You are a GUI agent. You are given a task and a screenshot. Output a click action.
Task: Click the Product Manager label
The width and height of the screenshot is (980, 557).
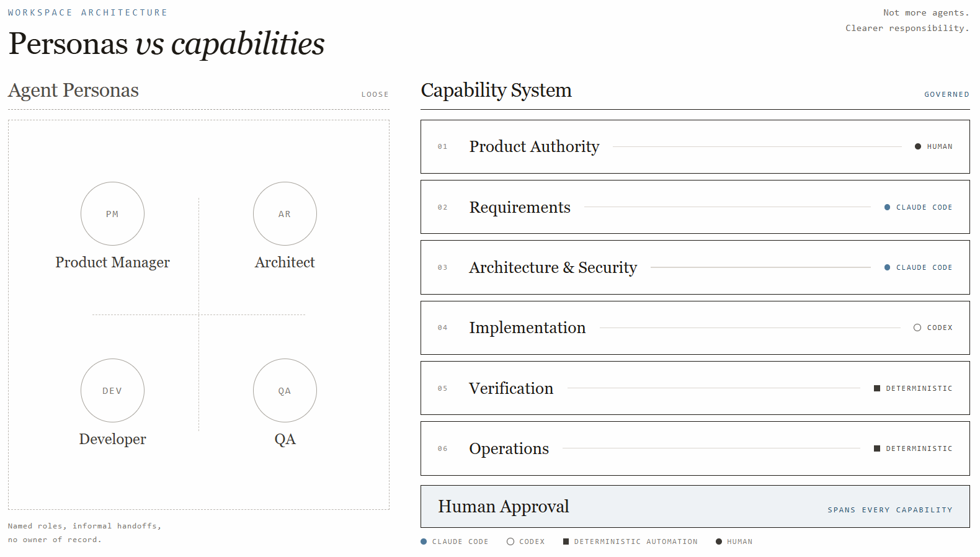[x=112, y=262]
